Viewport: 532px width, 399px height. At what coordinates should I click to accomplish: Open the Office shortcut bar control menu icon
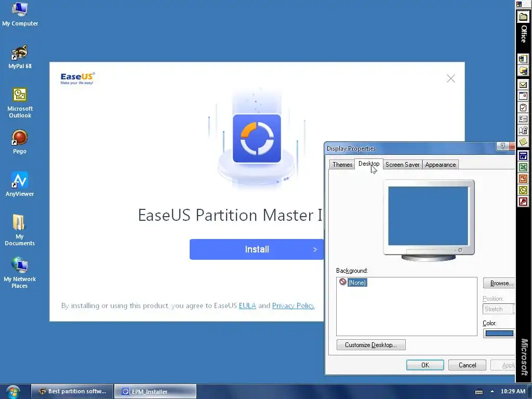point(519,4)
